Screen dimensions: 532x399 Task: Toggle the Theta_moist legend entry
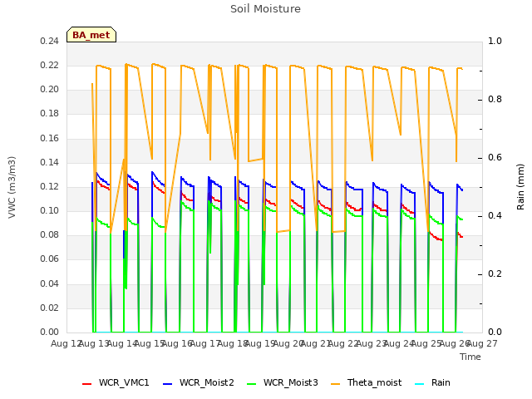click(366, 382)
